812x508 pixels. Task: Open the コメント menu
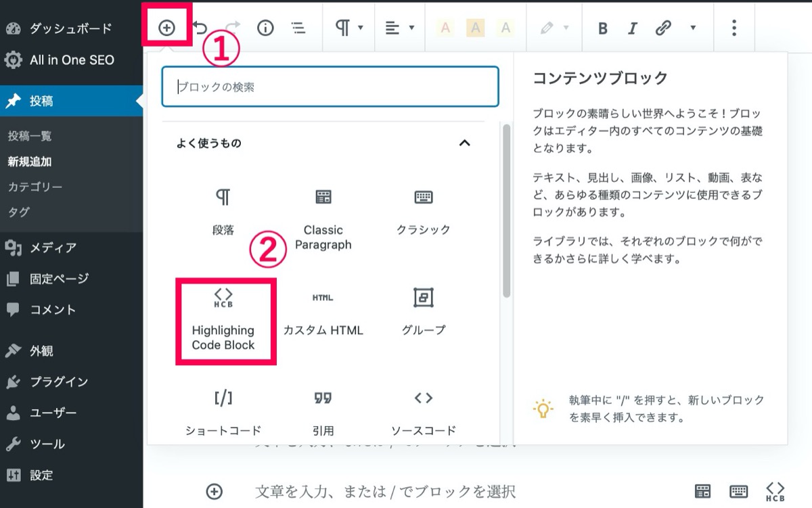tap(71, 310)
